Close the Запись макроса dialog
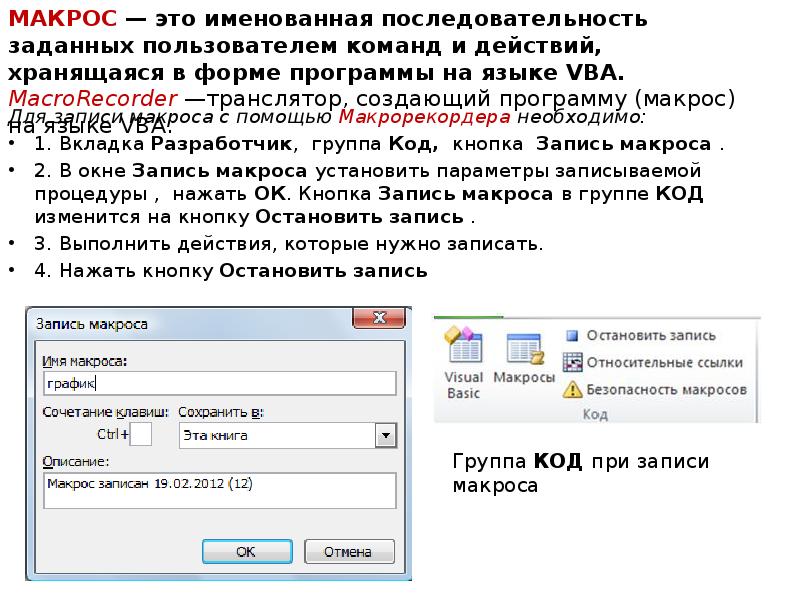The width and height of the screenshot is (800, 600). (379, 320)
